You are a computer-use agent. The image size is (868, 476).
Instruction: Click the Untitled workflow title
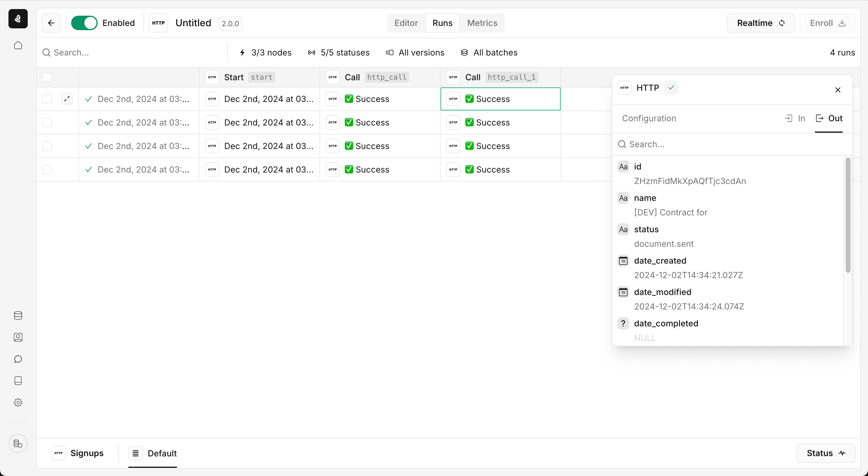click(x=193, y=23)
